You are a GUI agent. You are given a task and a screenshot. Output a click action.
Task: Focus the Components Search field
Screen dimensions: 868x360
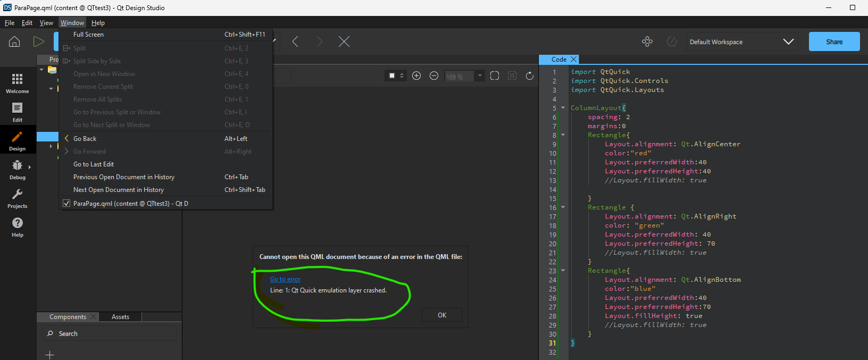(x=109, y=333)
